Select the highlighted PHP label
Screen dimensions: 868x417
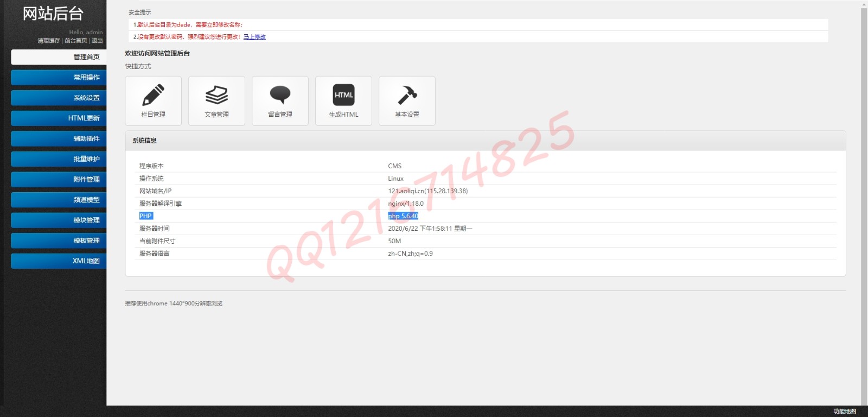click(145, 216)
